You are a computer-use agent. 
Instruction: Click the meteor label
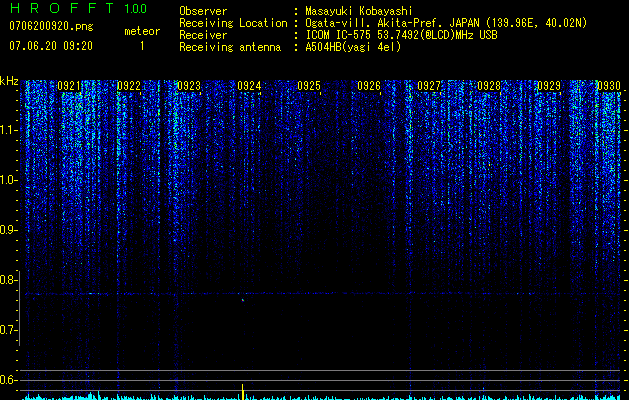click(x=142, y=31)
